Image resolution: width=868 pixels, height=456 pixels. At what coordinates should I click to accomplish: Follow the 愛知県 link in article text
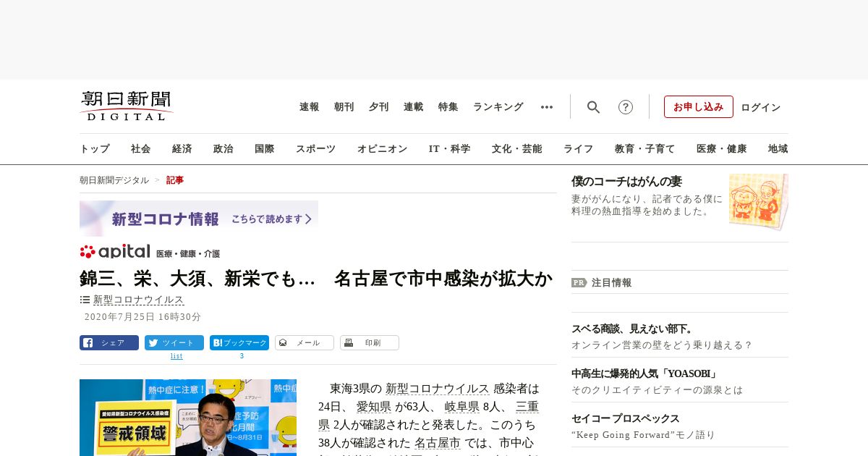(374, 406)
